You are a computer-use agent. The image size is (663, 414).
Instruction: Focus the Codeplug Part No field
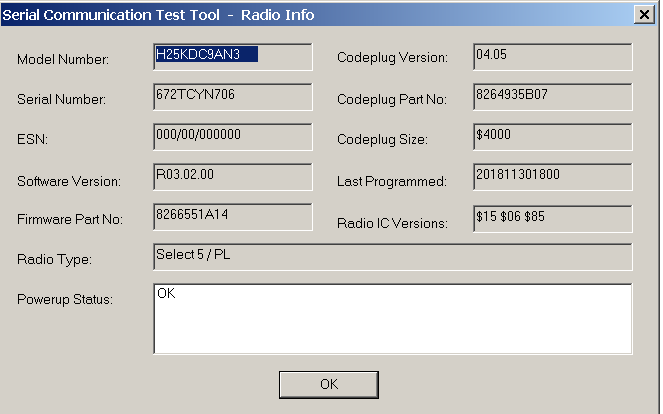(552, 96)
